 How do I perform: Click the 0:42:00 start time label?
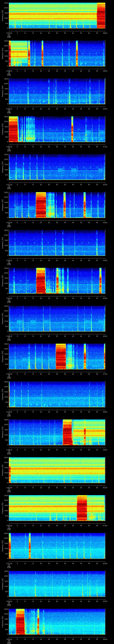click(9, 222)
